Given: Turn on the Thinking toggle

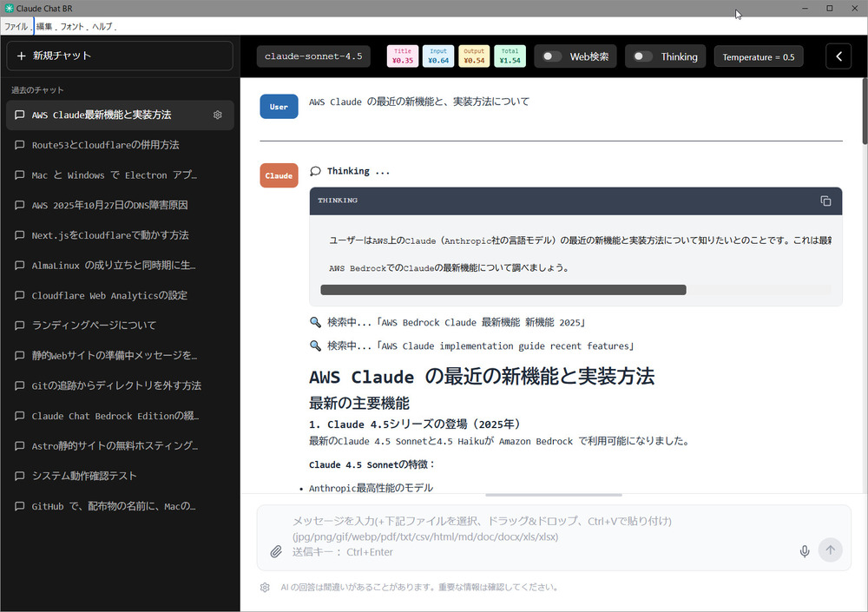Looking at the screenshot, I should 642,56.
